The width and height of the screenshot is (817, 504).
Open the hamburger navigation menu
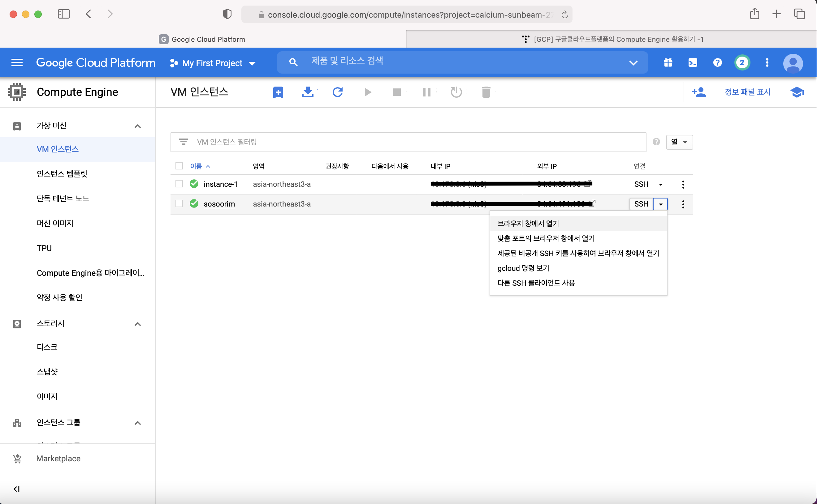tap(17, 63)
